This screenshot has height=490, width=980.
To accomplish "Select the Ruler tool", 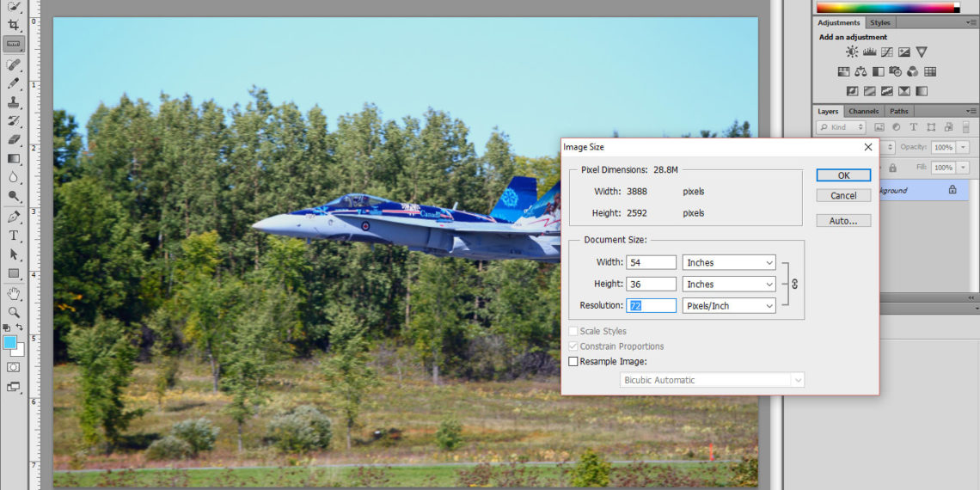I will [13, 44].
